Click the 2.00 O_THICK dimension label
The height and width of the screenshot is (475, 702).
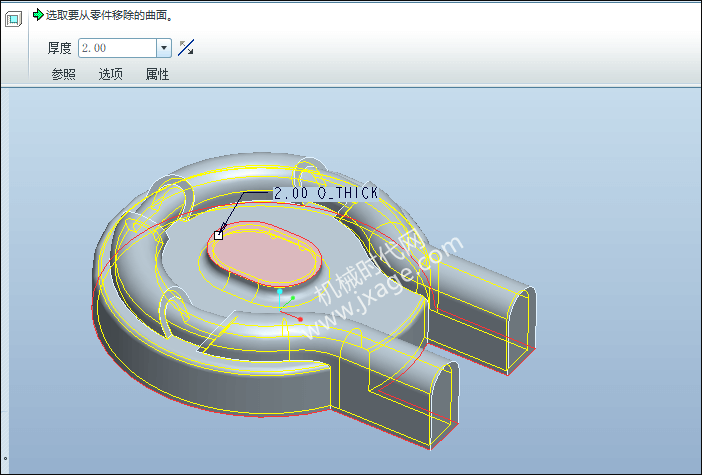(325, 193)
